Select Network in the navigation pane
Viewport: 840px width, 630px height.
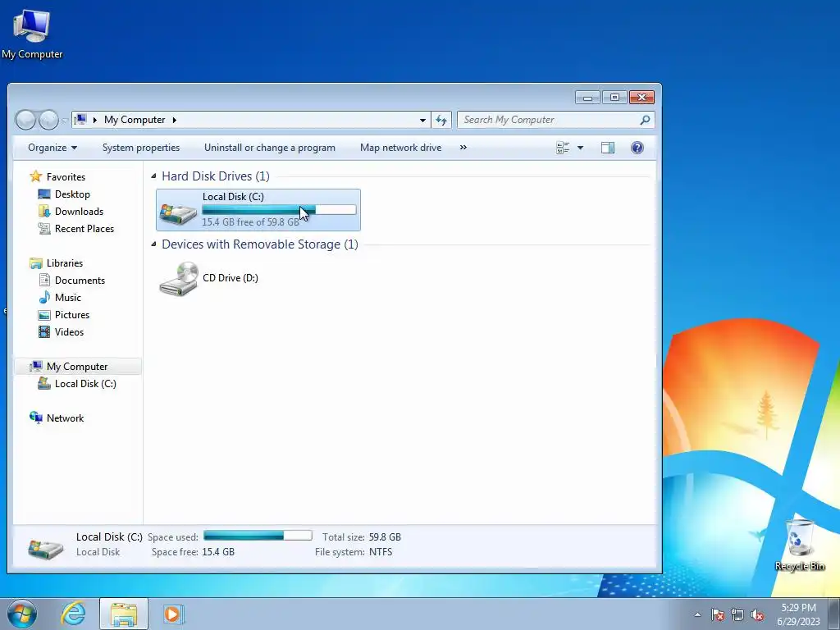coord(65,418)
